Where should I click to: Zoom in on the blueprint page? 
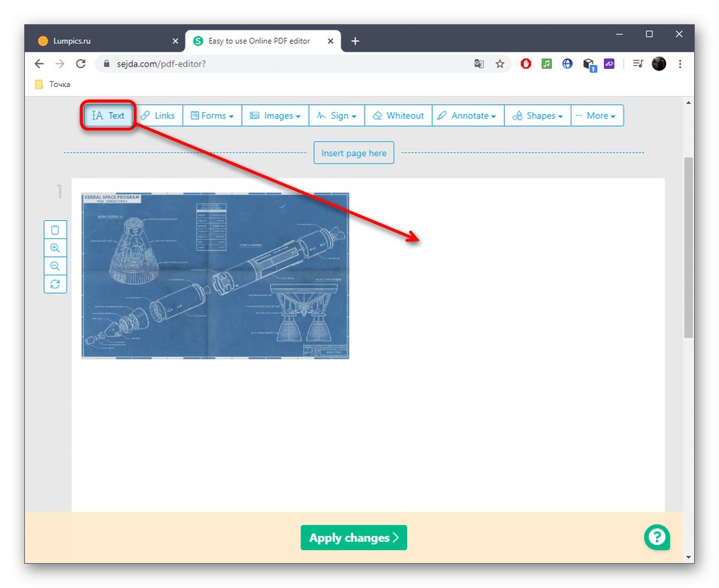[54, 247]
